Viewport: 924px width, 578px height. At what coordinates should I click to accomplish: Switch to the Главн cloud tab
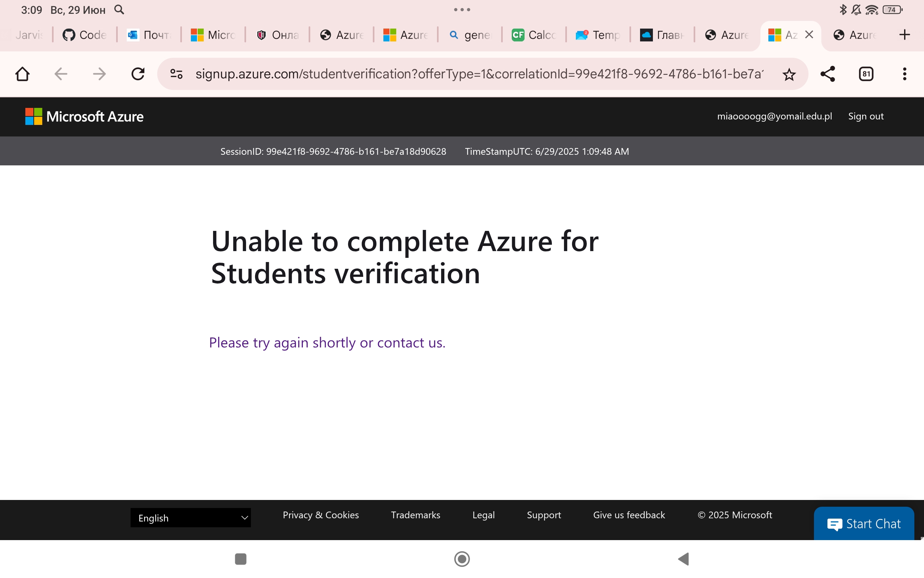662,35
